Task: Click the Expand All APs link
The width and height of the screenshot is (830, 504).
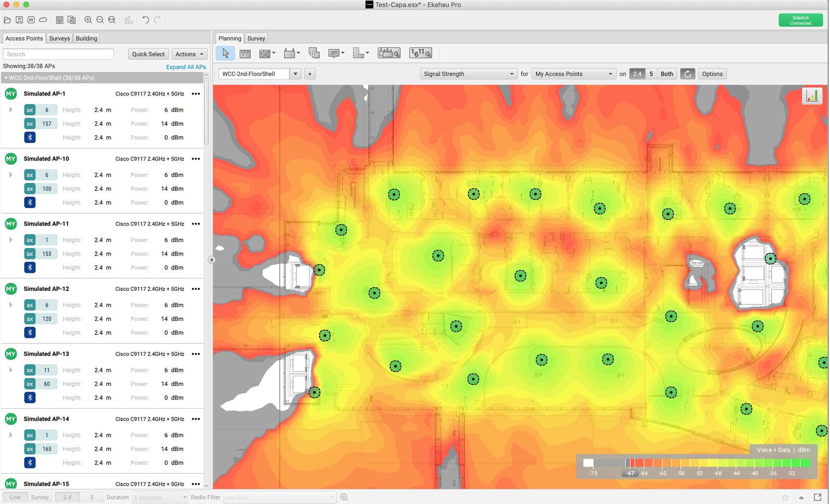Action: tap(186, 67)
